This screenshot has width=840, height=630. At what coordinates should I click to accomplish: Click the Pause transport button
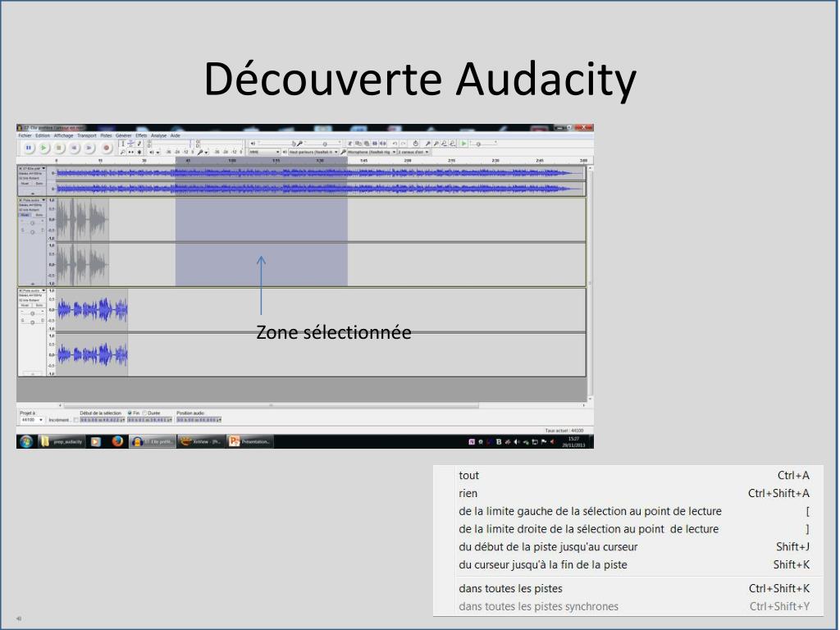[x=29, y=148]
